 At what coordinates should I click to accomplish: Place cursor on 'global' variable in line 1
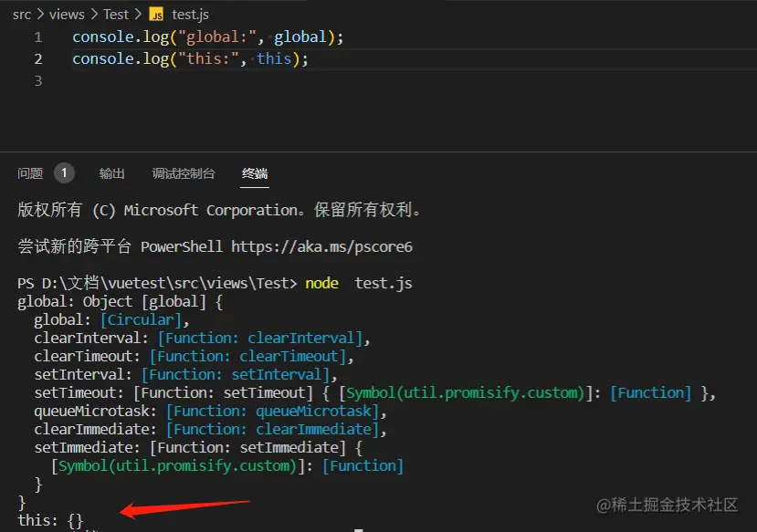(x=300, y=37)
